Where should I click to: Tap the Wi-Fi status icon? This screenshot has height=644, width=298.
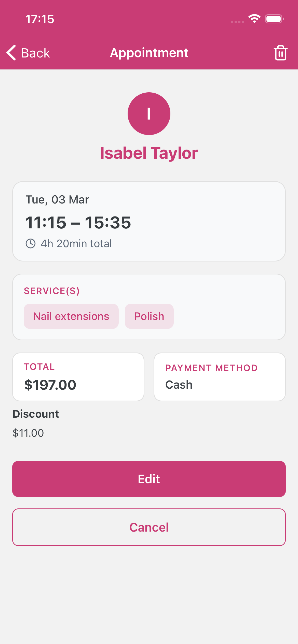click(254, 19)
